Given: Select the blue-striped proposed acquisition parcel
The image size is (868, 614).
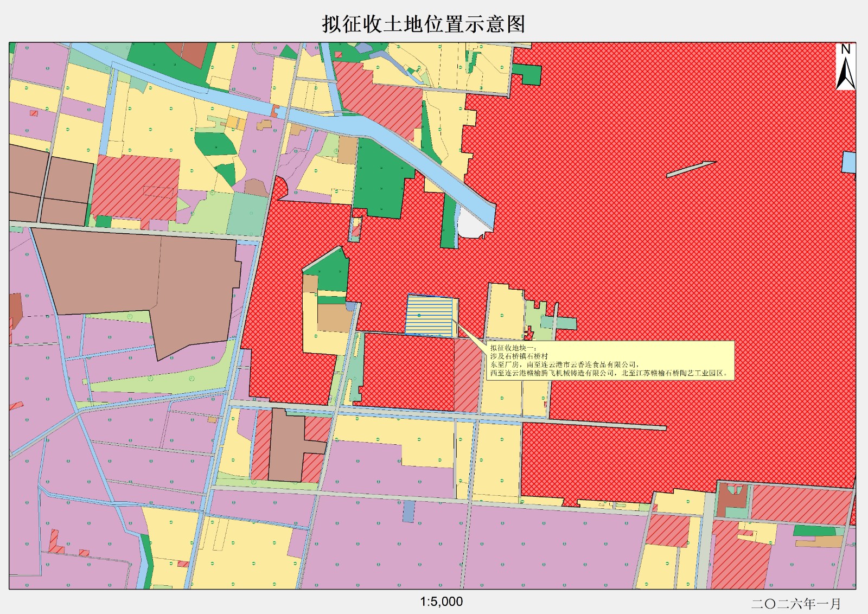Looking at the screenshot, I should (x=429, y=316).
